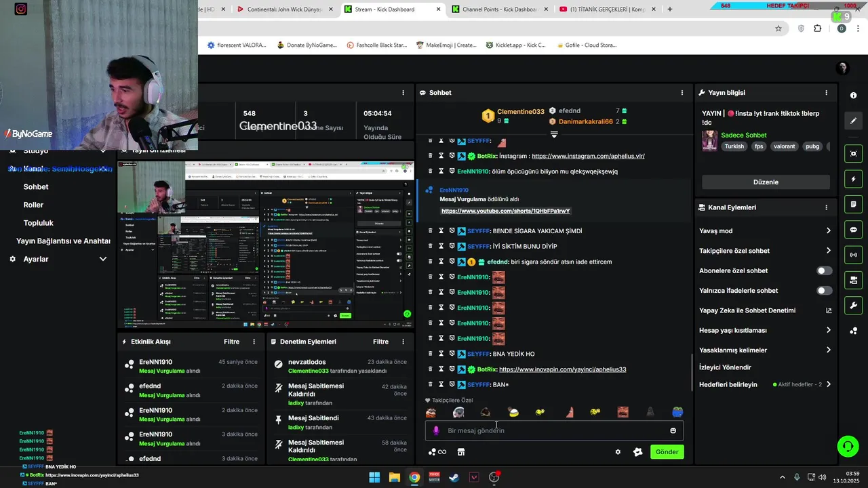Click the Düzenle button
Screen dimensions: 868x488
tap(766, 182)
